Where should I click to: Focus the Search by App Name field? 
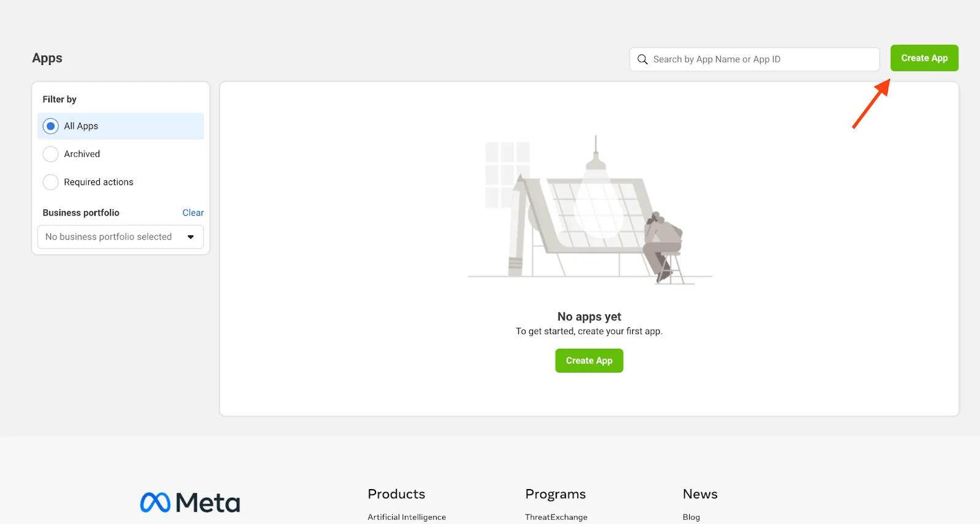pos(755,59)
